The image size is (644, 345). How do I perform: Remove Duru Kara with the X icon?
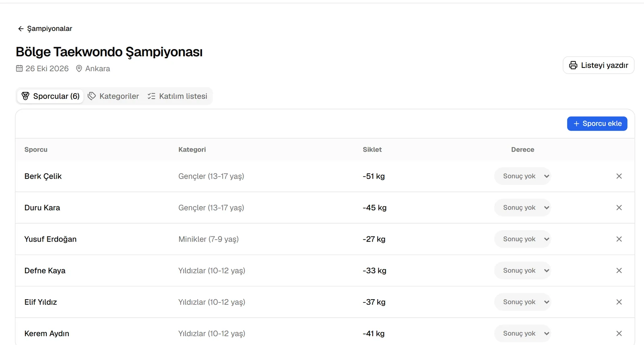[x=619, y=207]
